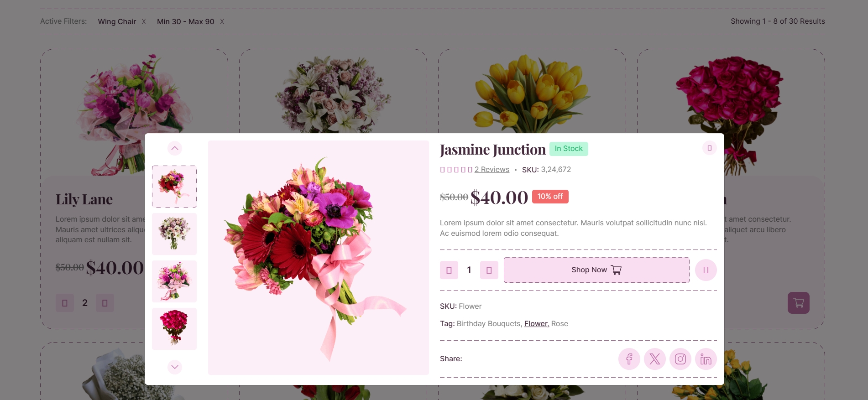Share product on LinkedIn

pyautogui.click(x=706, y=359)
